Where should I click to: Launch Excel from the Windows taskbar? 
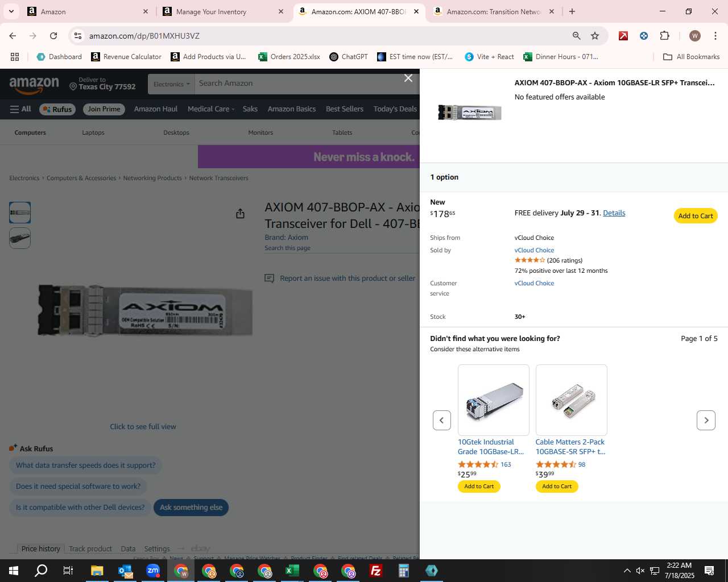[x=292, y=571]
